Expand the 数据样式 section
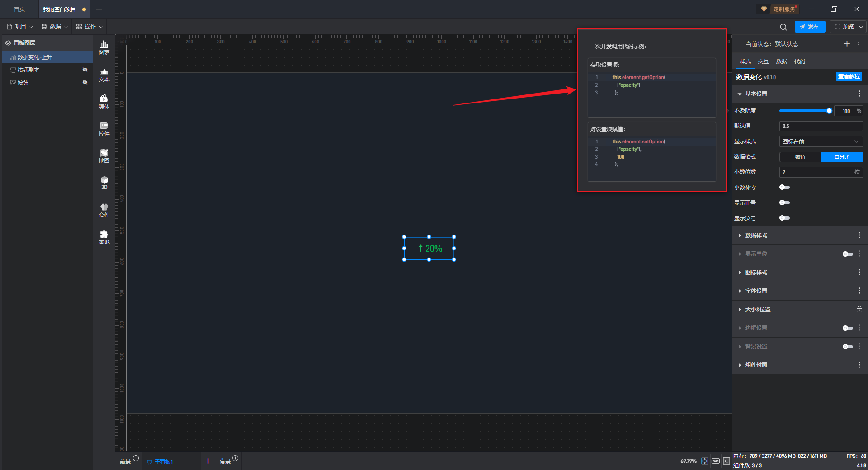 point(756,235)
